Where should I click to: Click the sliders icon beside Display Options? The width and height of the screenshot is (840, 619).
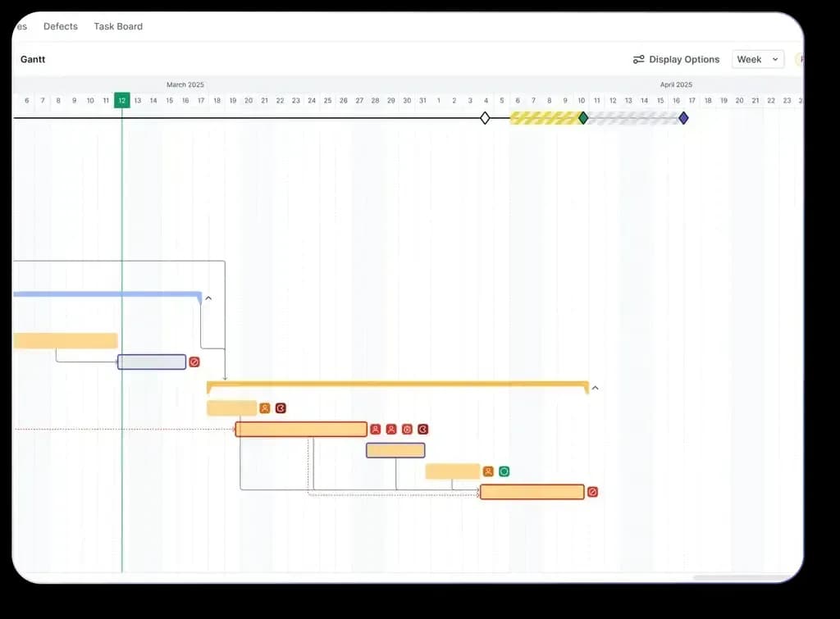coord(638,59)
